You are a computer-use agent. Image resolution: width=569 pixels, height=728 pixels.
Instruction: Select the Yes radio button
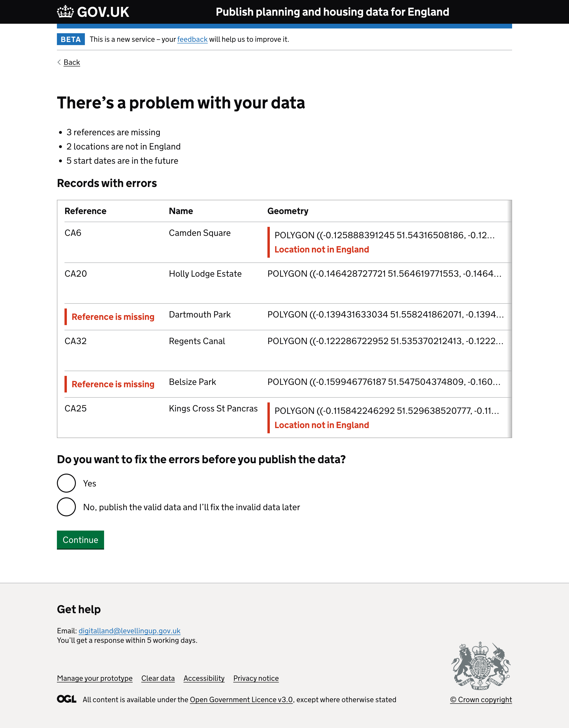[x=66, y=483]
